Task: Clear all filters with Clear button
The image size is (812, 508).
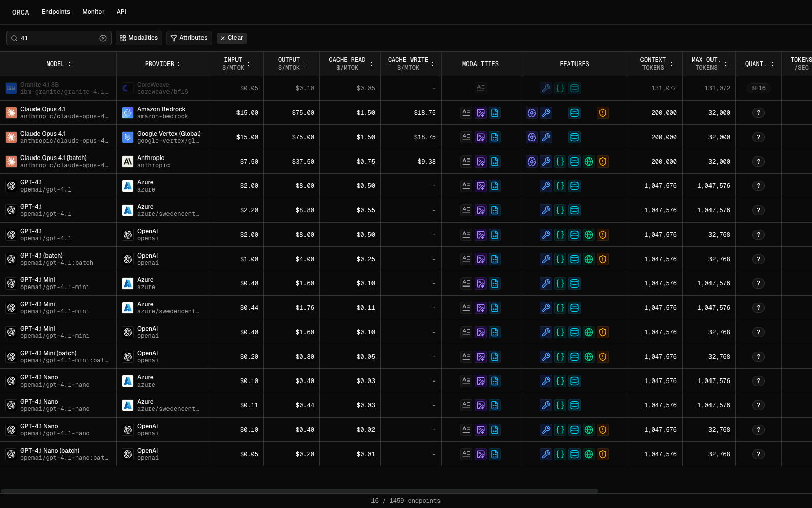Action: (x=232, y=38)
